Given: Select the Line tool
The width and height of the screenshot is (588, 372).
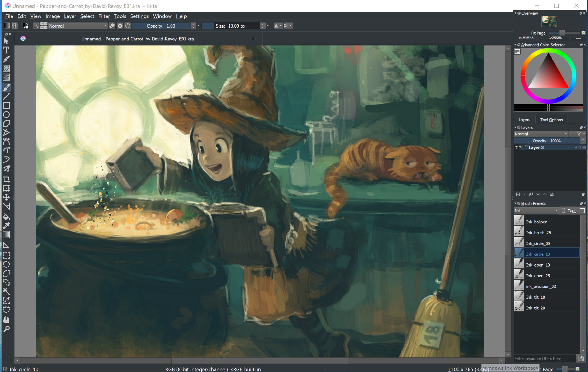Looking at the screenshot, I should point(6,97).
